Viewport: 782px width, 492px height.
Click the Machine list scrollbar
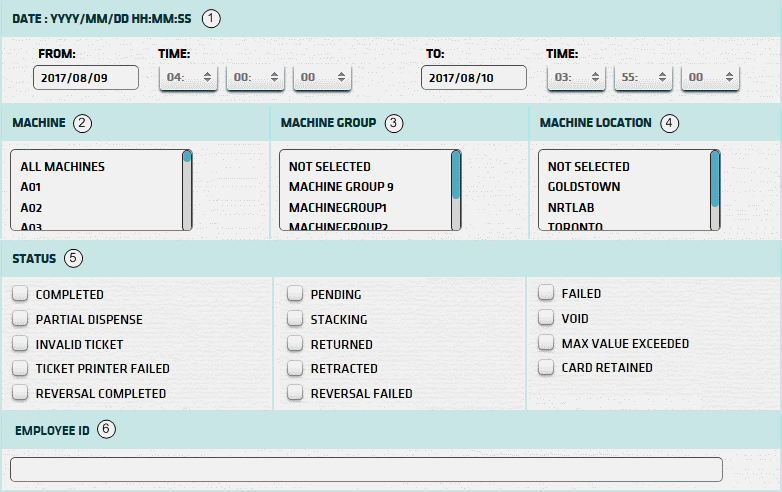(187, 190)
